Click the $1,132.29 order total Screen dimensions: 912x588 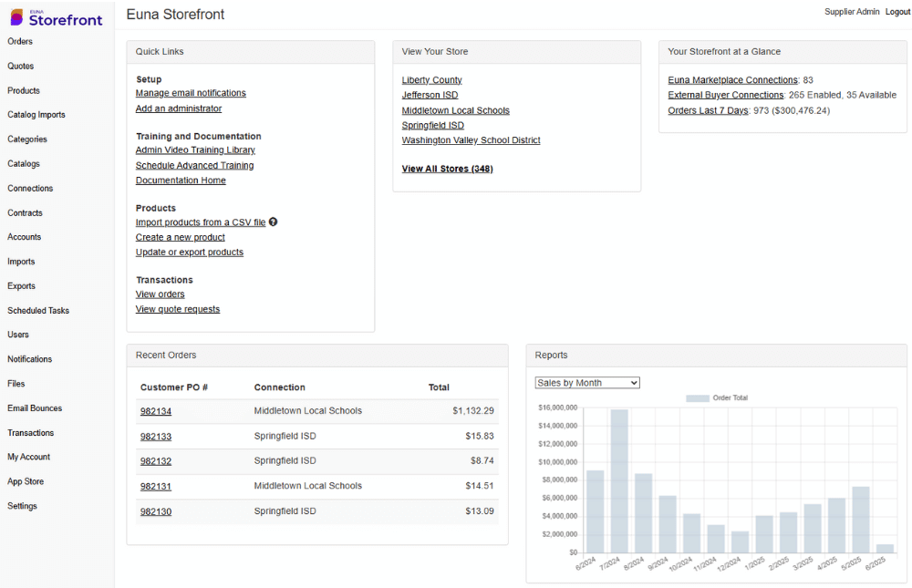pyautogui.click(x=473, y=410)
